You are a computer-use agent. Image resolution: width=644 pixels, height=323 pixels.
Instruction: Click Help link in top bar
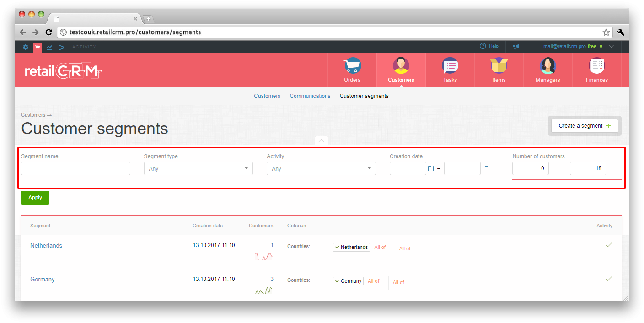[x=494, y=46]
